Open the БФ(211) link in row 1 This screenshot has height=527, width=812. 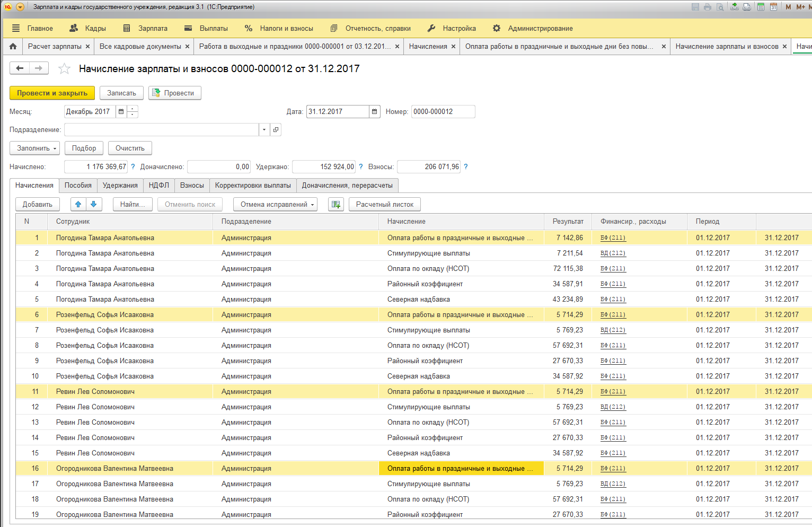point(613,238)
